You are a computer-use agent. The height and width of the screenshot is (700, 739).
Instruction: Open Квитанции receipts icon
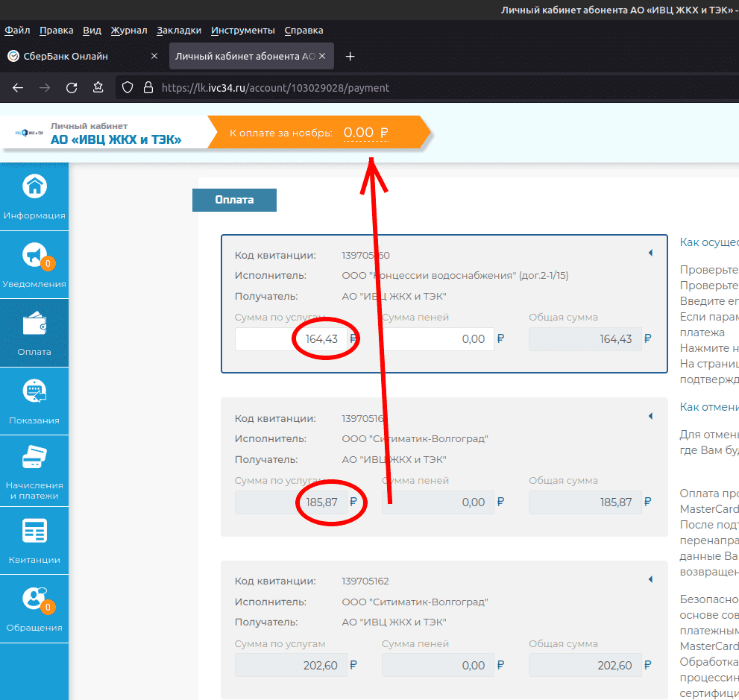point(34,531)
